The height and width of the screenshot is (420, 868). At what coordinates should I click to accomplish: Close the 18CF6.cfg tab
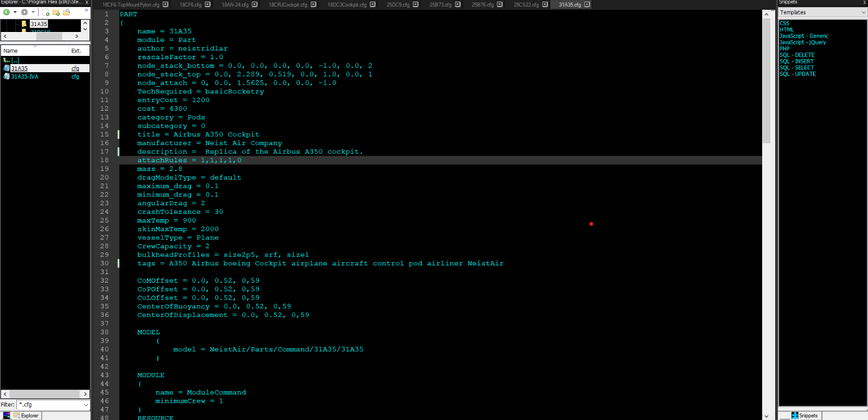click(207, 4)
